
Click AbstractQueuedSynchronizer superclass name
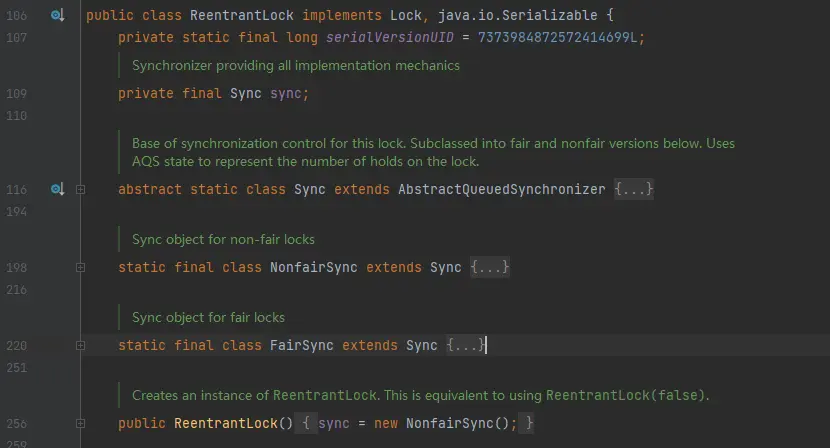(x=501, y=189)
